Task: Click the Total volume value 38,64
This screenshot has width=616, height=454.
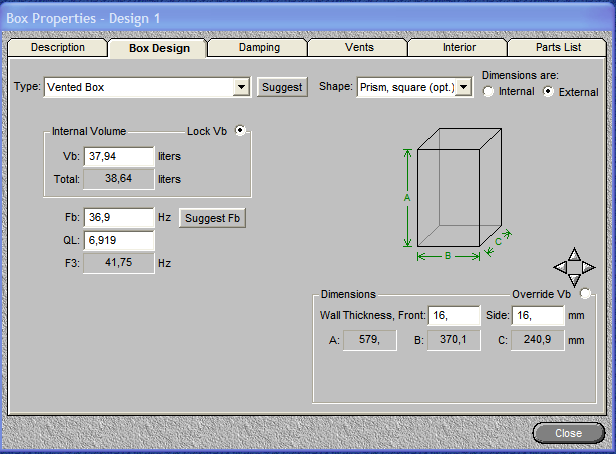Action: (x=119, y=179)
